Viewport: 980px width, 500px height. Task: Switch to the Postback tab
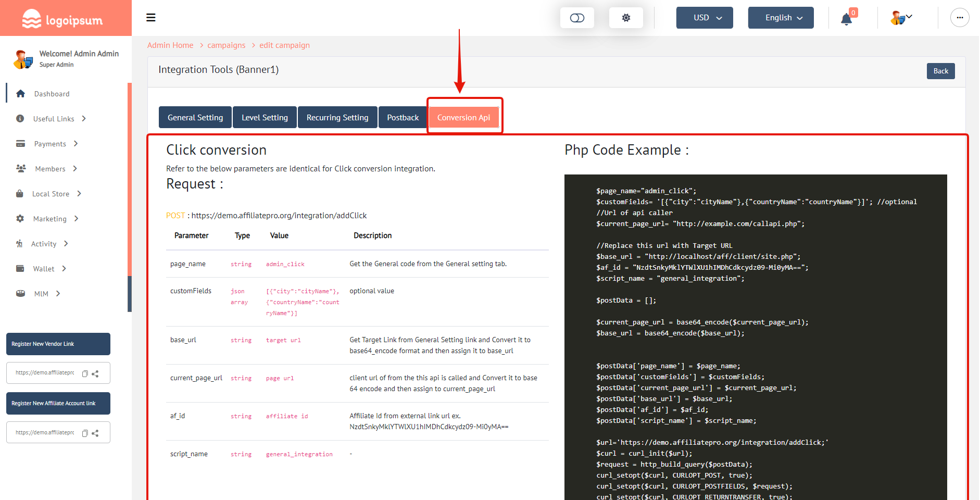coord(403,117)
